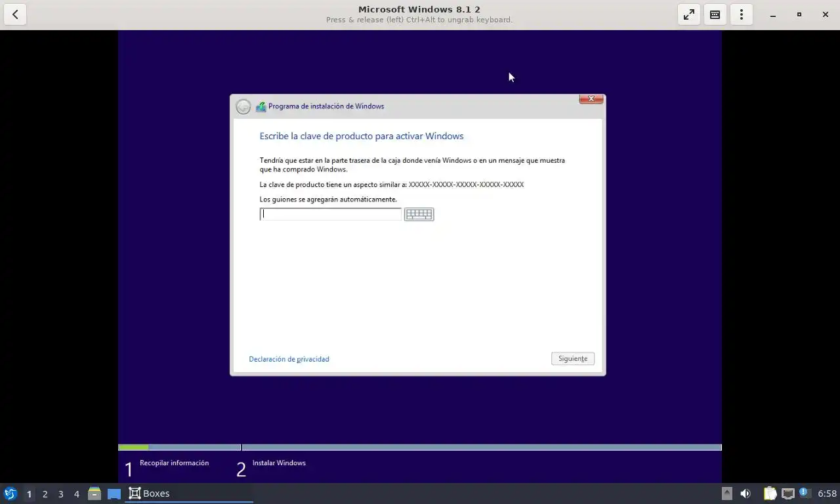Open the update notification tray icon
The height and width of the screenshot is (504, 840).
[805, 492]
